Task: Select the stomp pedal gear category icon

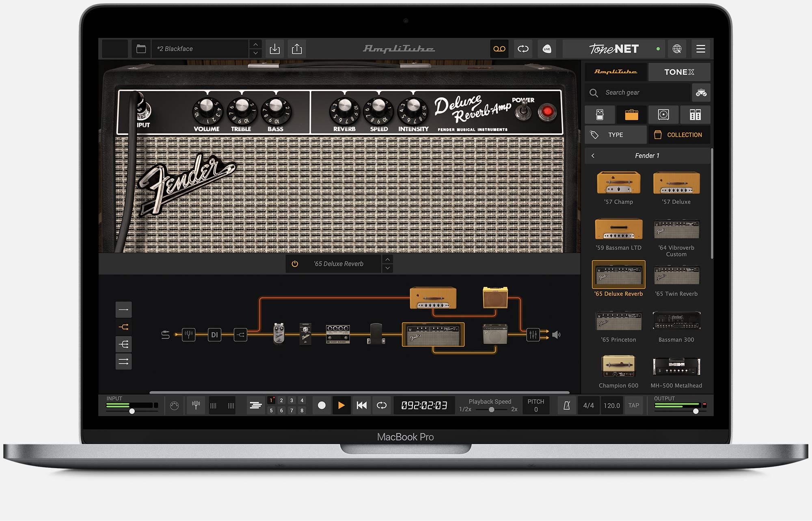Action: 600,115
